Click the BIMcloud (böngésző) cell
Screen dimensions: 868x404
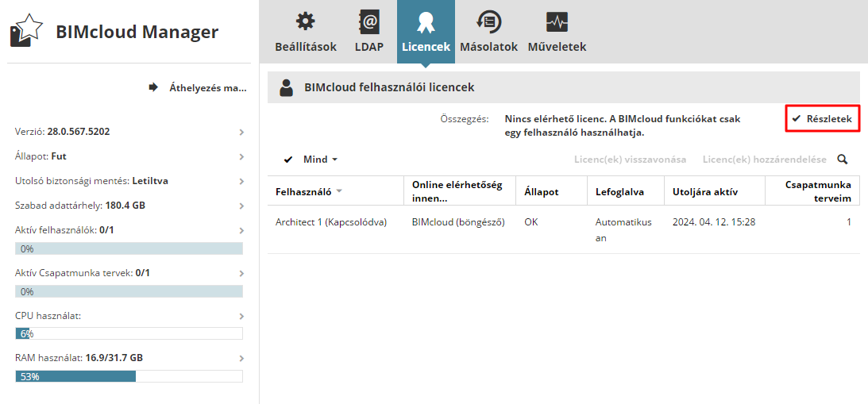[458, 222]
